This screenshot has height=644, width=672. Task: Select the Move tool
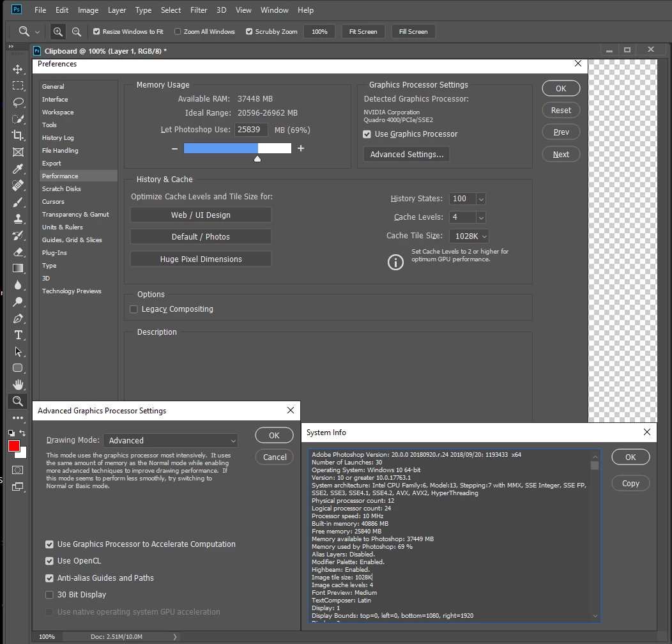point(18,69)
